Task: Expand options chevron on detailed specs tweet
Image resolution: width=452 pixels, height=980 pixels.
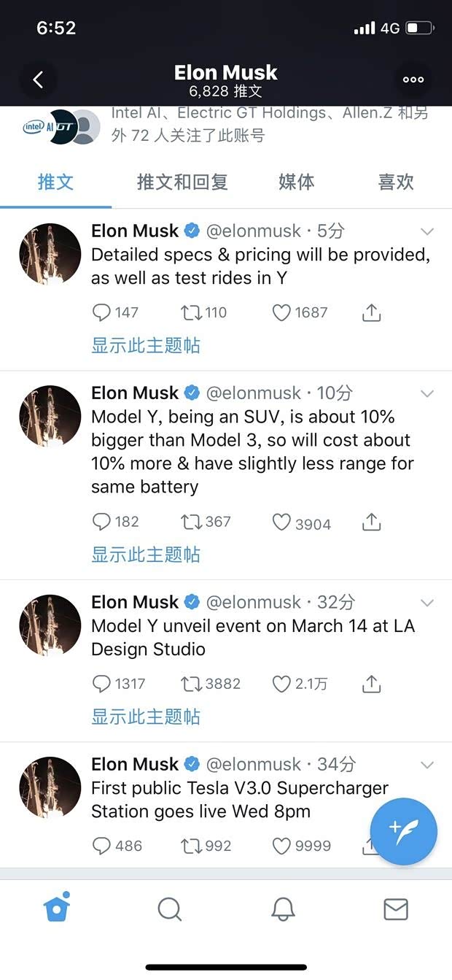Action: [427, 232]
